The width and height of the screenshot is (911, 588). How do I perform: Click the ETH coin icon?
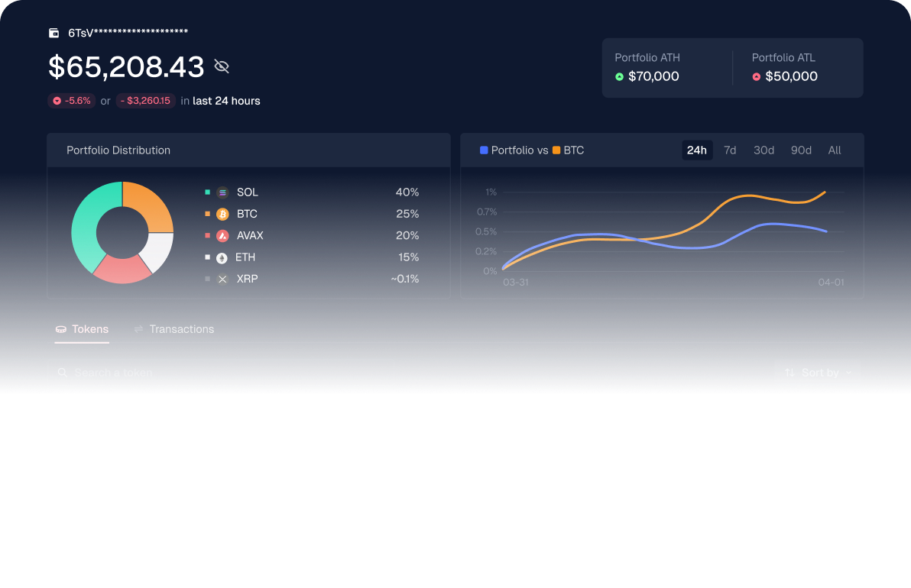(222, 257)
